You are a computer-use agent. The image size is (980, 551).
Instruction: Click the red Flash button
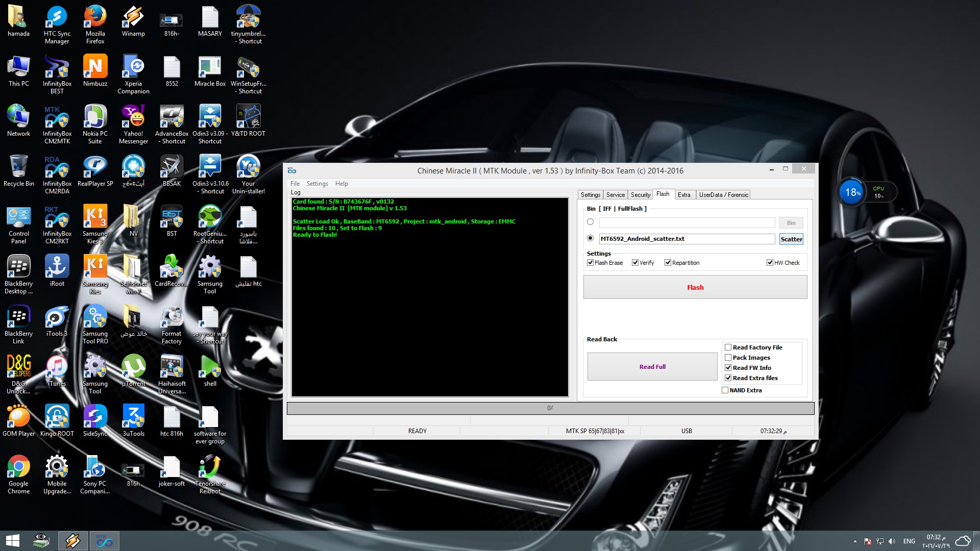695,287
